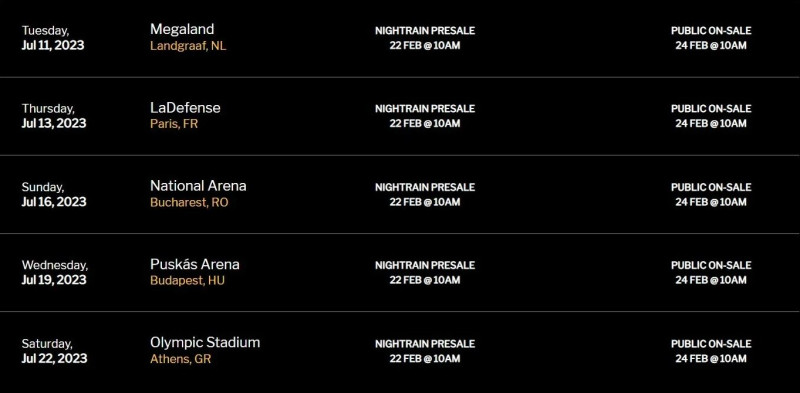Click Nightrain Presale for Budapest show
Image resolution: width=800 pixels, height=393 pixels.
coord(425,273)
